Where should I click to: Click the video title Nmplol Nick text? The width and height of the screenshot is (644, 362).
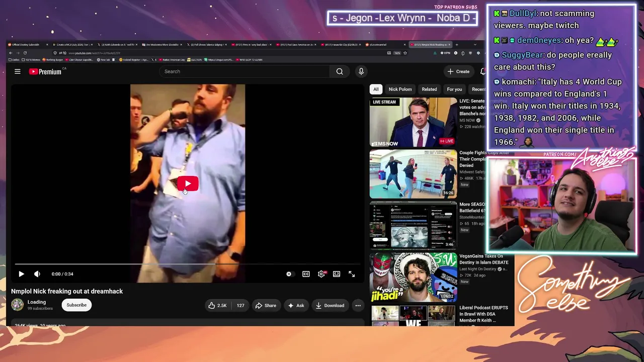click(x=67, y=291)
